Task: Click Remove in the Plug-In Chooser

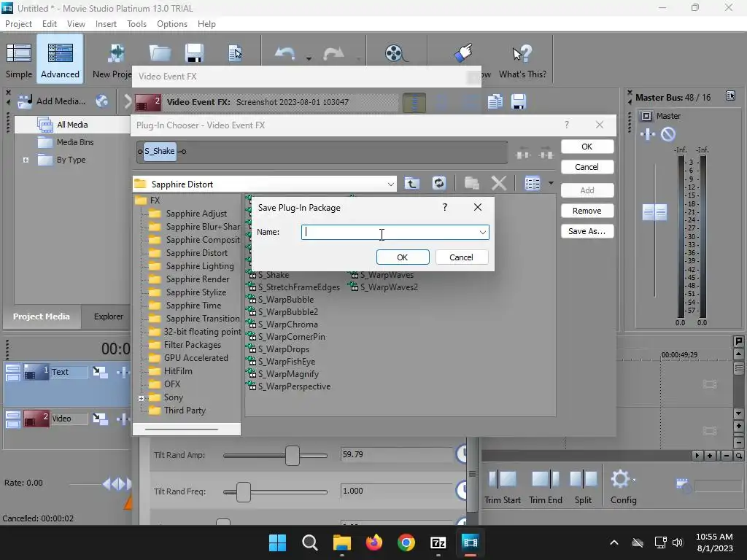Action: (x=587, y=211)
